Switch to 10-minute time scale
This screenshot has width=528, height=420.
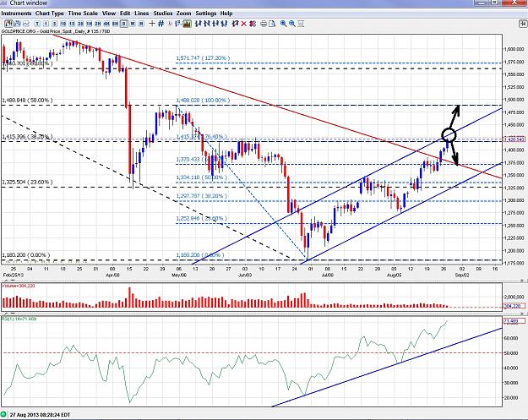63,24
